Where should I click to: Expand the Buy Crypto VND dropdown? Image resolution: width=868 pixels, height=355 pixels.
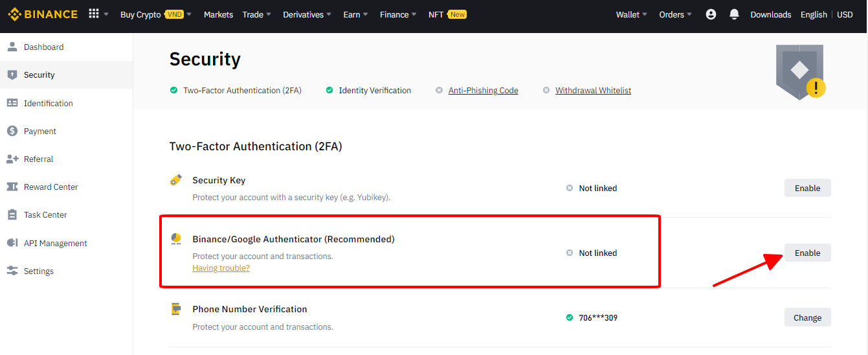156,14
